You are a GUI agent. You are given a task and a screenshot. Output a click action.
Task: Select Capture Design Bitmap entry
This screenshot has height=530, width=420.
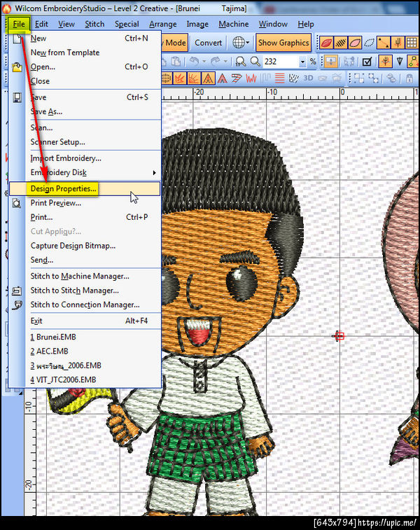(85, 246)
